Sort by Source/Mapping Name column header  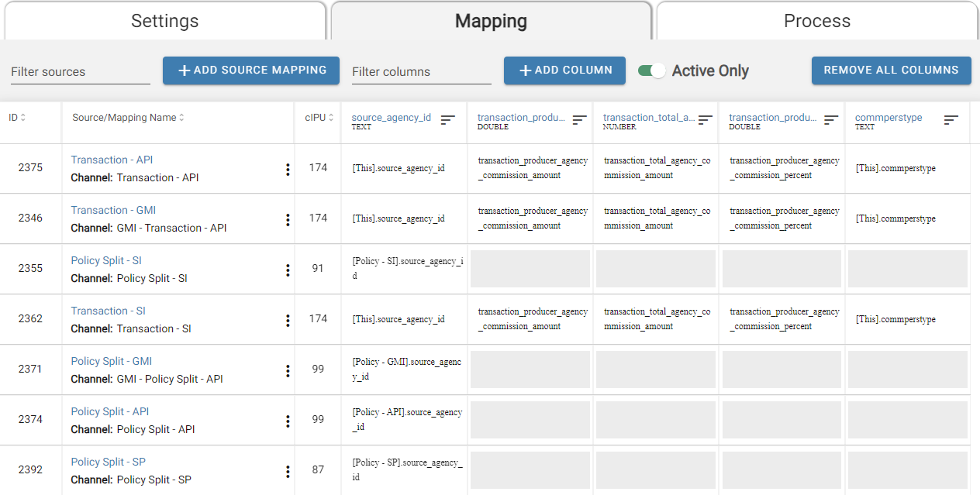point(129,118)
